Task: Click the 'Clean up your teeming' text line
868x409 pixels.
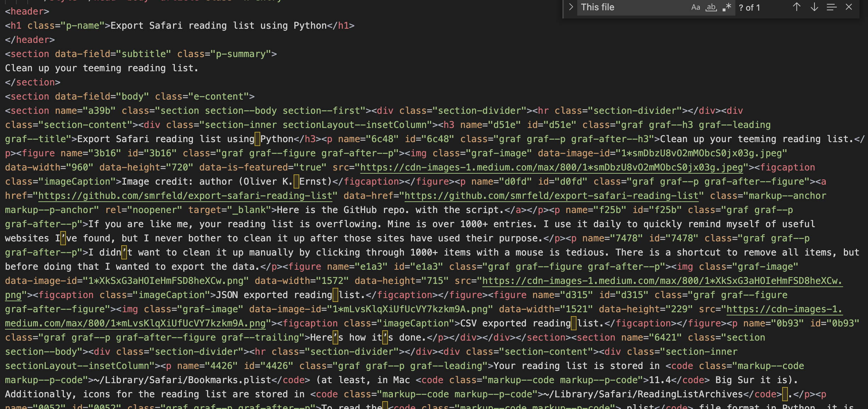Action: coord(101,68)
